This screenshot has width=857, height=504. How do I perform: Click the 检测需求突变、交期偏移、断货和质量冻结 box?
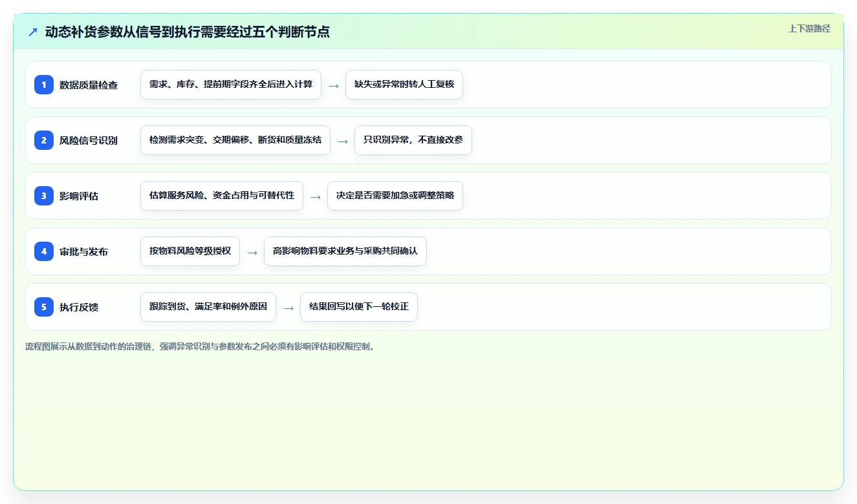(x=235, y=140)
